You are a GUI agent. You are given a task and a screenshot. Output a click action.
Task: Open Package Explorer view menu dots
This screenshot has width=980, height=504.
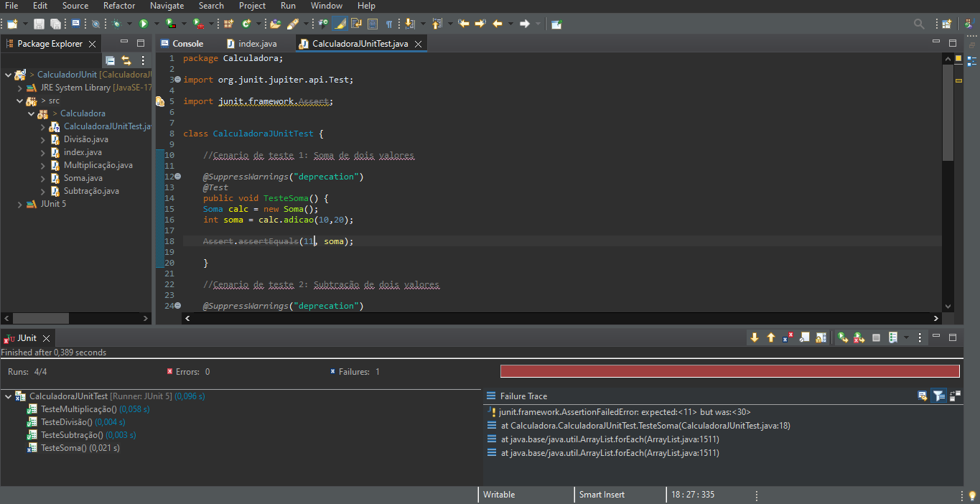click(x=143, y=60)
